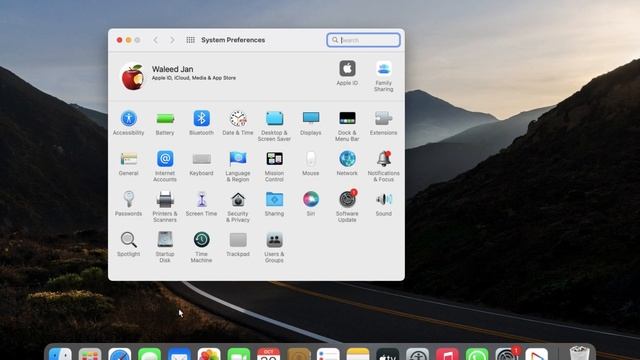Open Calendar from the Dock

[x=268, y=353]
